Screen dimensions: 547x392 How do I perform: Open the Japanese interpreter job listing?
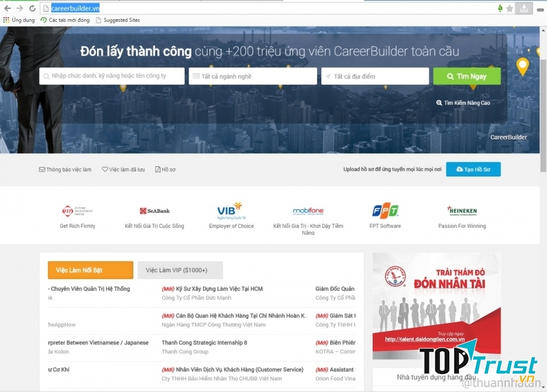coord(98,343)
